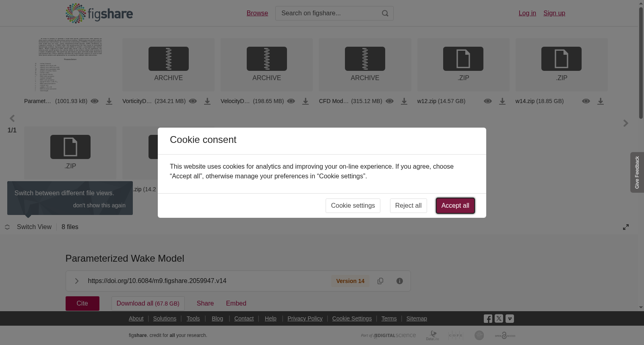Image resolution: width=644 pixels, height=345 pixels.
Task: Preview the Paramet… file with eye icon
Action: point(95,101)
